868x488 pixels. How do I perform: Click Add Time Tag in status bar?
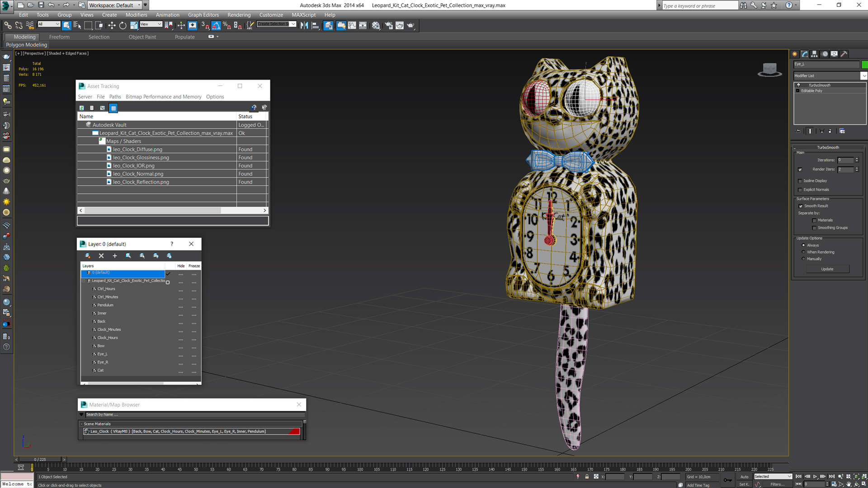[x=698, y=485]
